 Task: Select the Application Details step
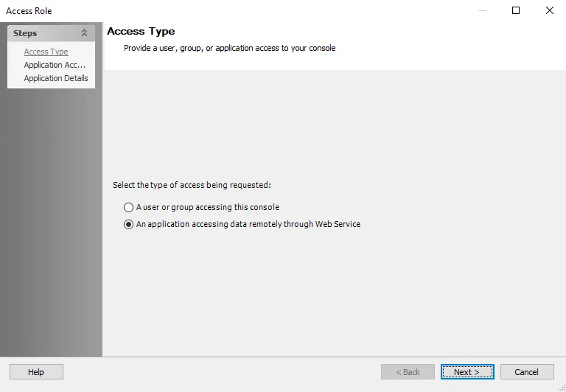pyautogui.click(x=56, y=78)
